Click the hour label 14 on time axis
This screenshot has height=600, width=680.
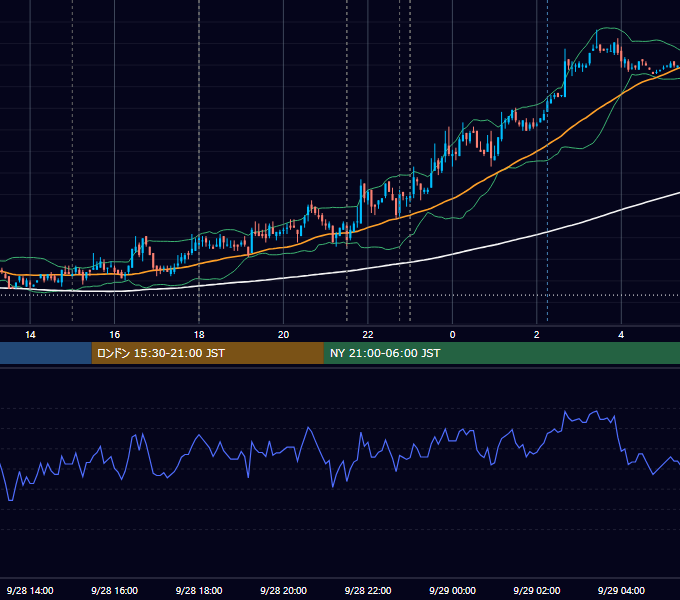[x=30, y=335]
